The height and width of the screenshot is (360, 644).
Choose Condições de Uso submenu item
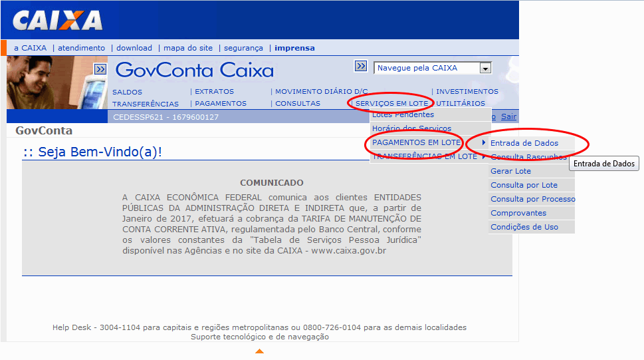532,227
